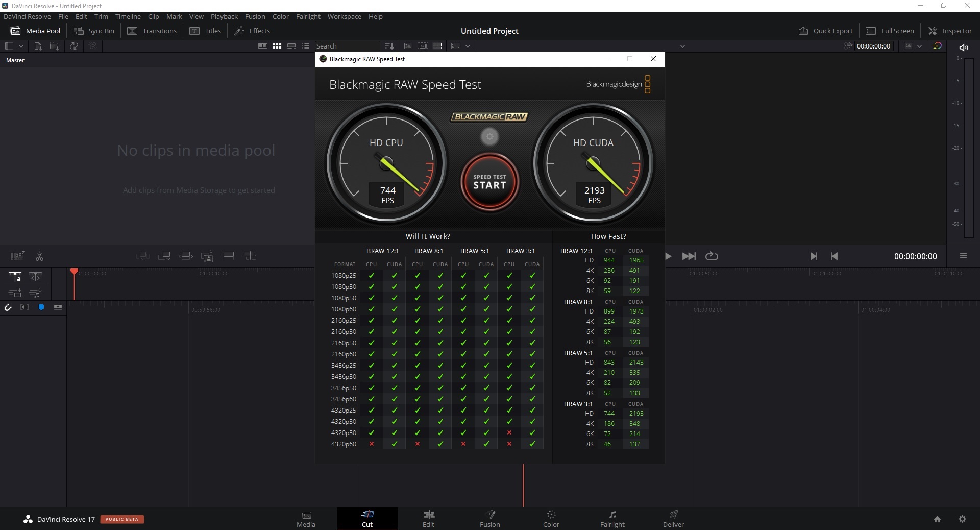This screenshot has width=980, height=530.
Task: Open the Fast Review icon
Action: click(x=848, y=46)
